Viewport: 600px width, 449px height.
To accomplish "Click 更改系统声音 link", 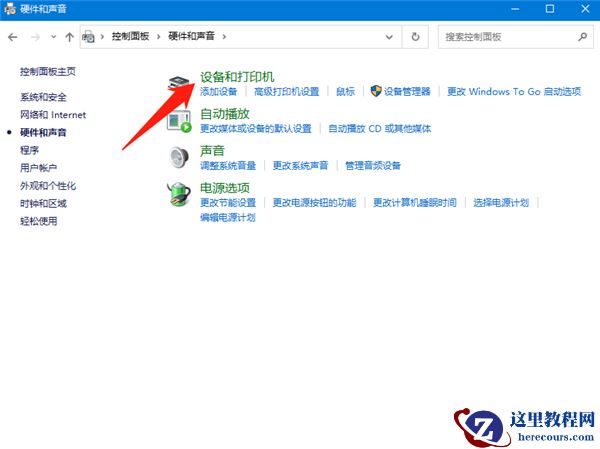I will tap(300, 165).
